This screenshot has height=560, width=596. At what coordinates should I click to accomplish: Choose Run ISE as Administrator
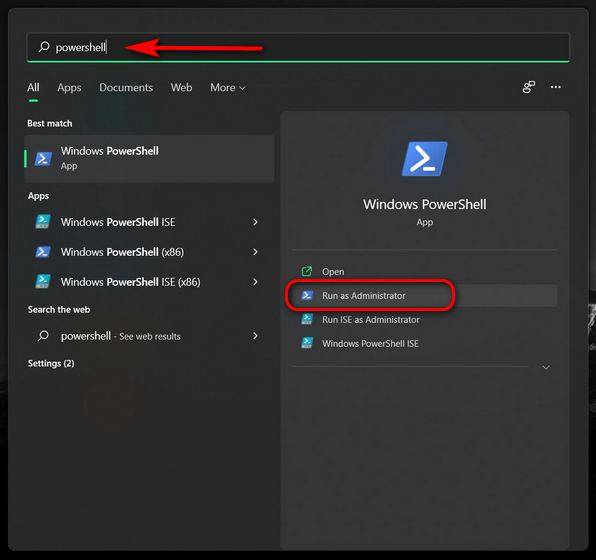coord(425,319)
